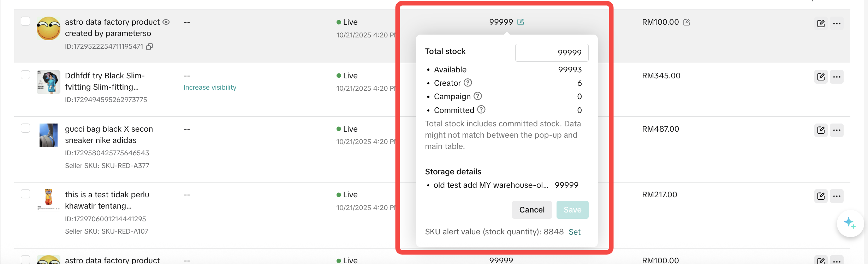Click the Total stock input field
Viewport: 868px width, 264px height.
[552, 53]
